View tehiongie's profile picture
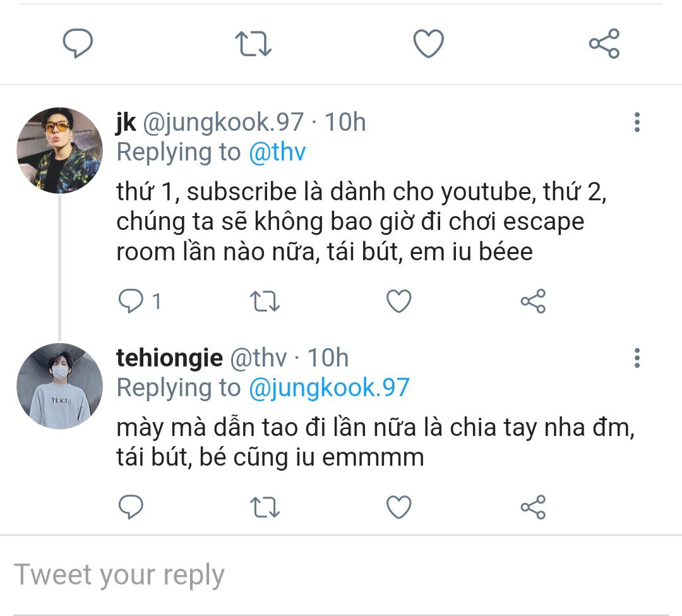Screen dimensions: 682x616 [x=59, y=386]
